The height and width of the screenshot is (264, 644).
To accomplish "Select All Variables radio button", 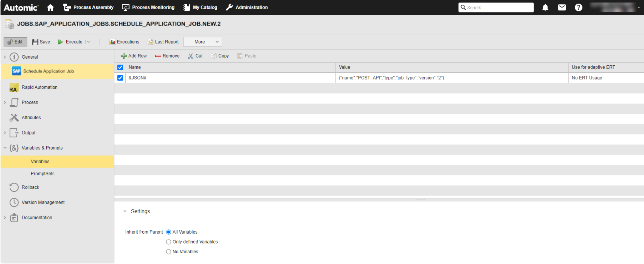I will pyautogui.click(x=168, y=232).
